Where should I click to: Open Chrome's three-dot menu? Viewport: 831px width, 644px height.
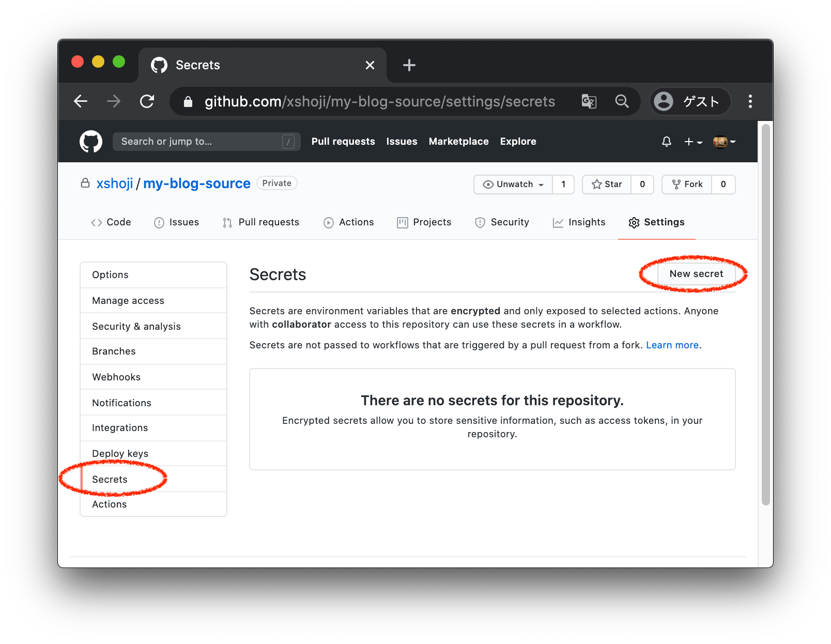(x=750, y=101)
